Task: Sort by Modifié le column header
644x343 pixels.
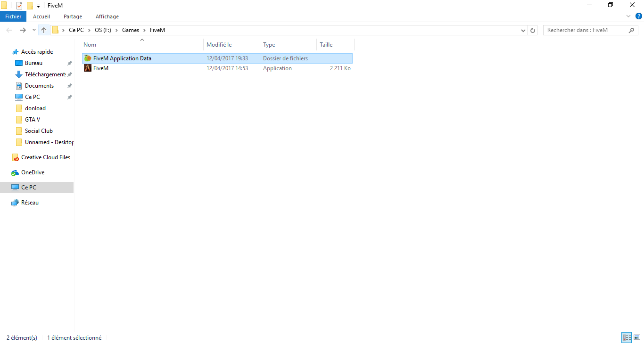Action: point(231,45)
